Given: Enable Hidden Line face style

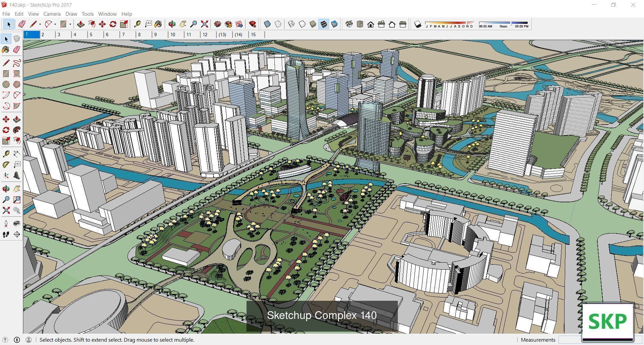Looking at the screenshot, I should click(302, 24).
